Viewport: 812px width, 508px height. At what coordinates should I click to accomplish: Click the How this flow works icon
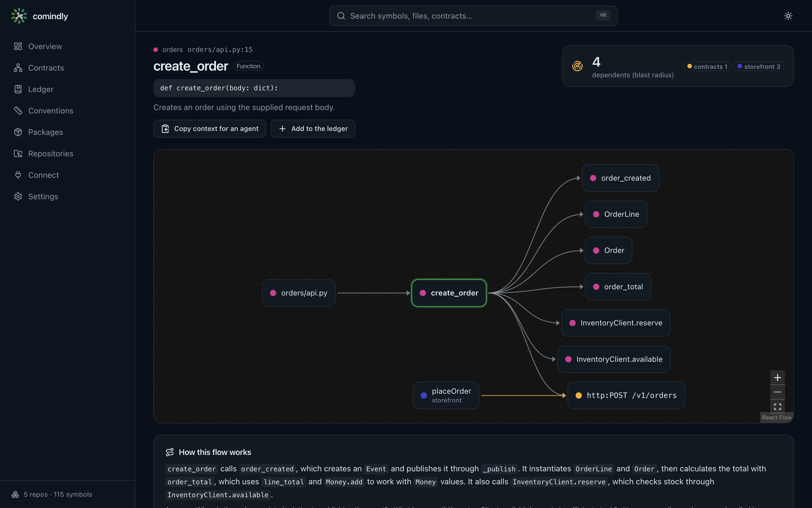pos(170,452)
